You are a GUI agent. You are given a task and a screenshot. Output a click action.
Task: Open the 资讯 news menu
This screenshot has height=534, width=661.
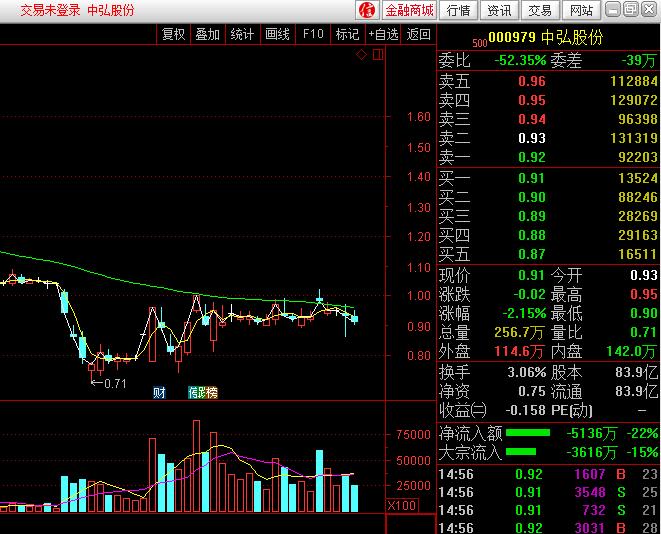coord(499,10)
